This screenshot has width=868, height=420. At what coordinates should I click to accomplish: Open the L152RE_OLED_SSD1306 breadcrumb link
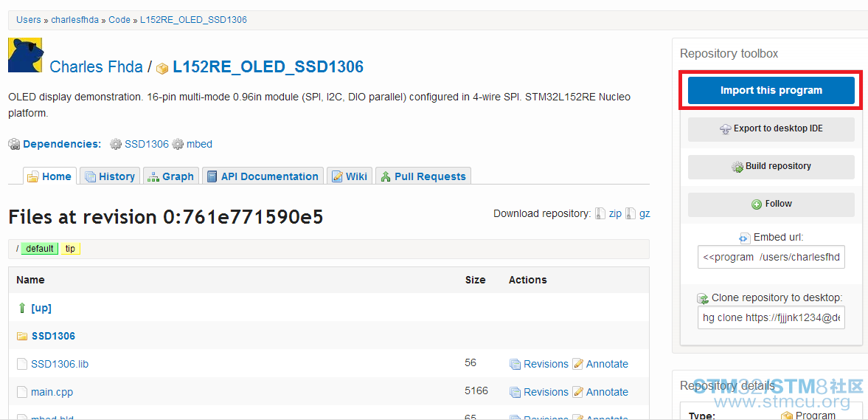point(193,20)
